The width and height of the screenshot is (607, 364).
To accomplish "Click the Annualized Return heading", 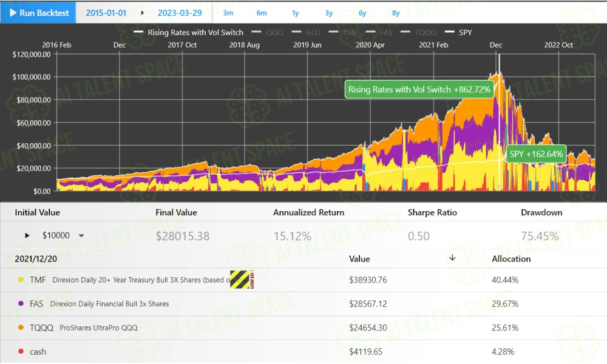I will tap(308, 212).
